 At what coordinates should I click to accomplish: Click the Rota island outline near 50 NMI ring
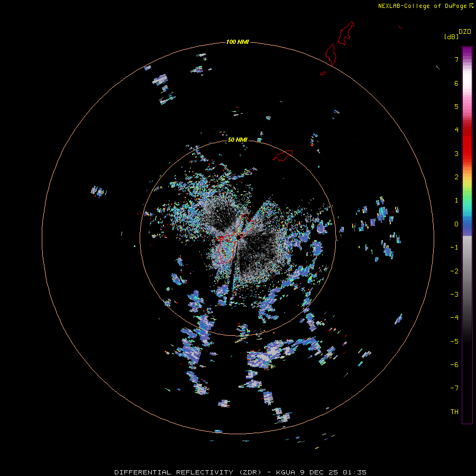point(283,155)
